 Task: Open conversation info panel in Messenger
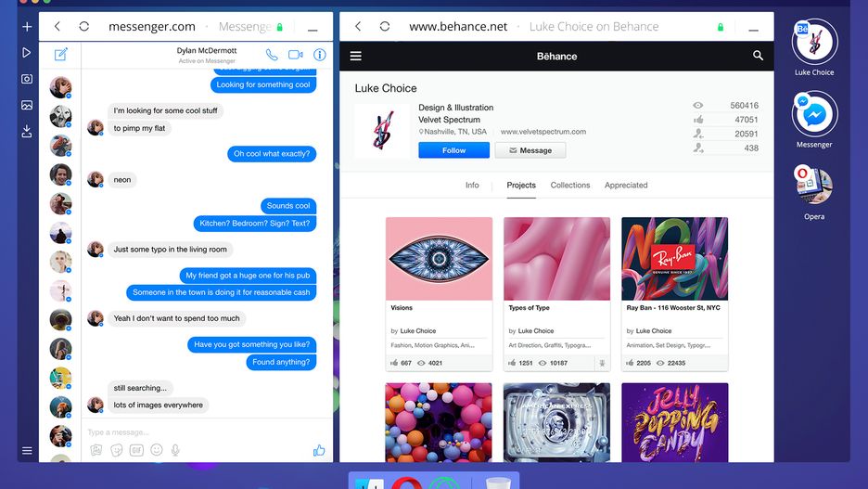tap(319, 55)
